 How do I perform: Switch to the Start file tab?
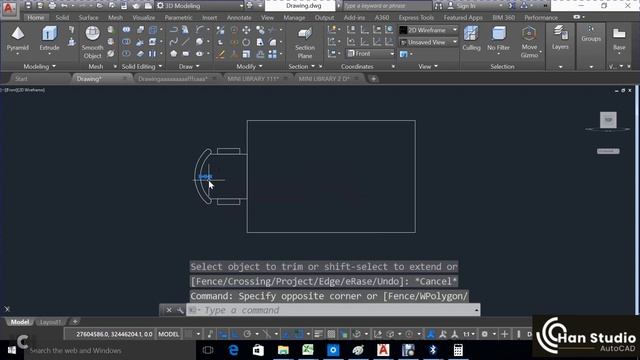pyautogui.click(x=21, y=78)
